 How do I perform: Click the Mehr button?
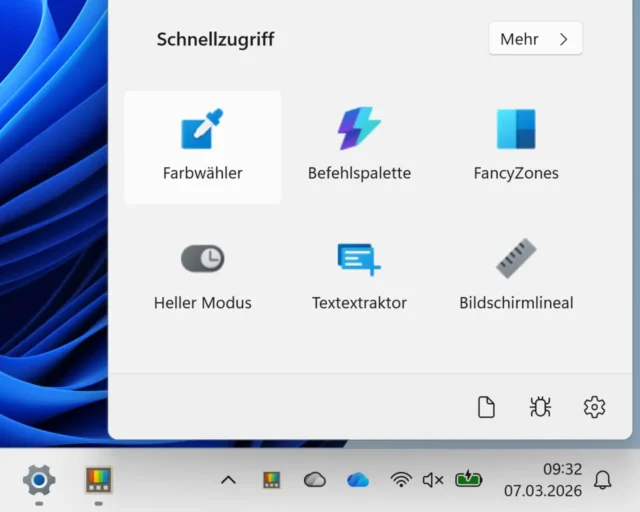(536, 38)
